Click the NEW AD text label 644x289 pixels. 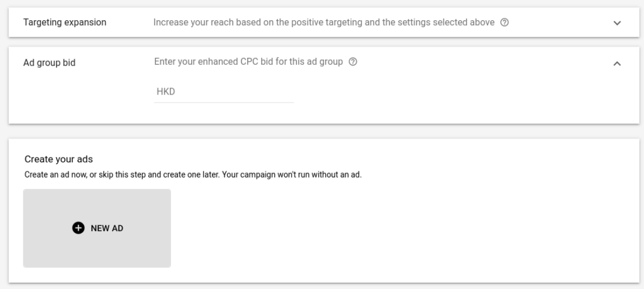[107, 229]
